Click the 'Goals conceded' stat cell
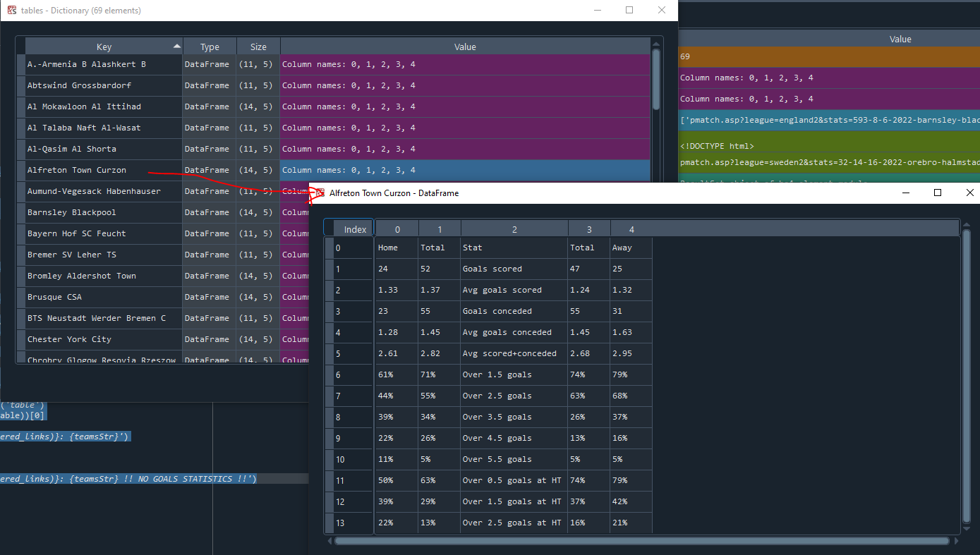 click(514, 311)
